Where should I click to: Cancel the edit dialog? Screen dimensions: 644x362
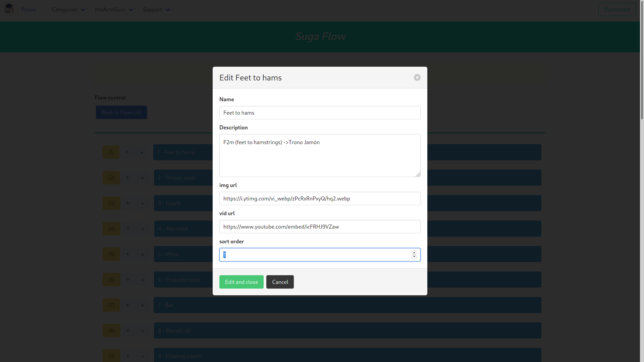(x=280, y=282)
